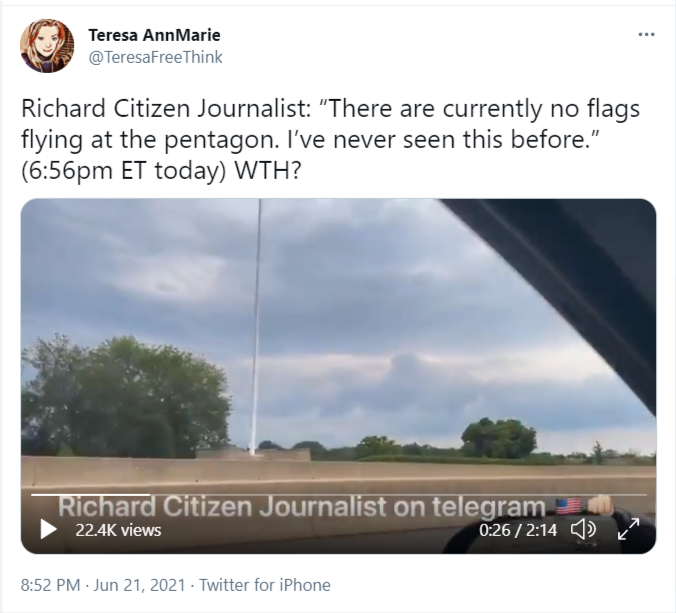This screenshot has height=613, width=676.
Task: Open Teresa AnnMarie's profile picture
Action: coord(47,46)
